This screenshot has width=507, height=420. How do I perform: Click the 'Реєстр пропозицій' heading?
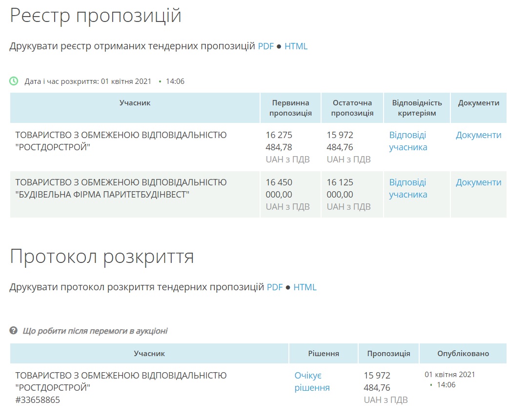coord(96,16)
